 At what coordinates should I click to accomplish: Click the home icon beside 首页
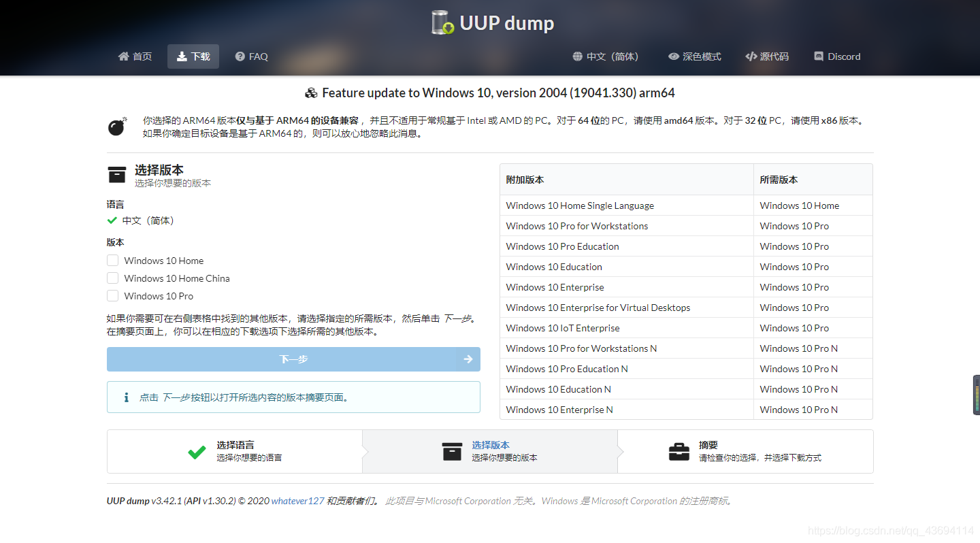(x=123, y=56)
